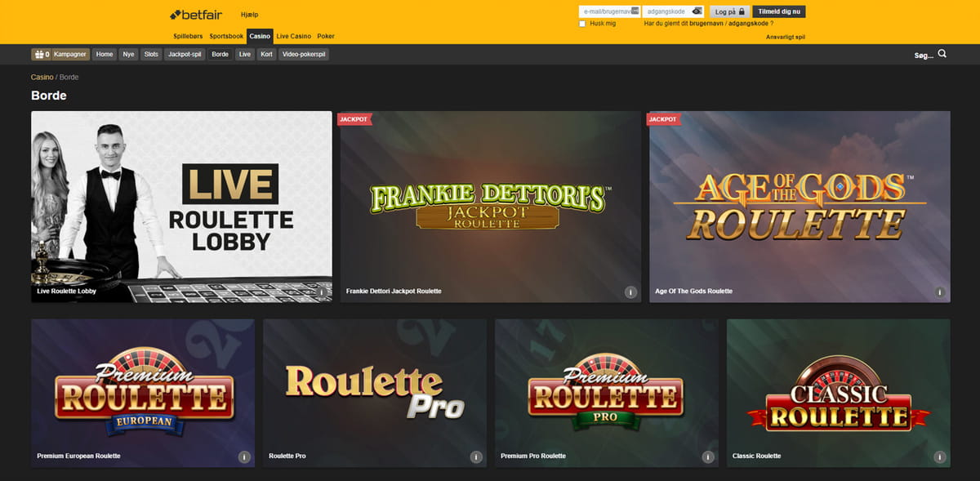Click the Log på button
Screen dimensions: 980x481
coord(728,11)
